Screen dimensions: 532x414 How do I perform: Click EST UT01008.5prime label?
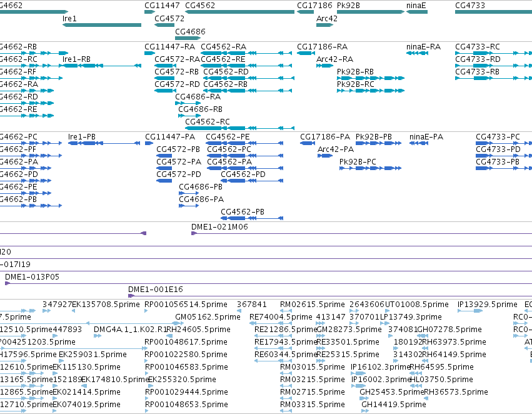click(416, 305)
